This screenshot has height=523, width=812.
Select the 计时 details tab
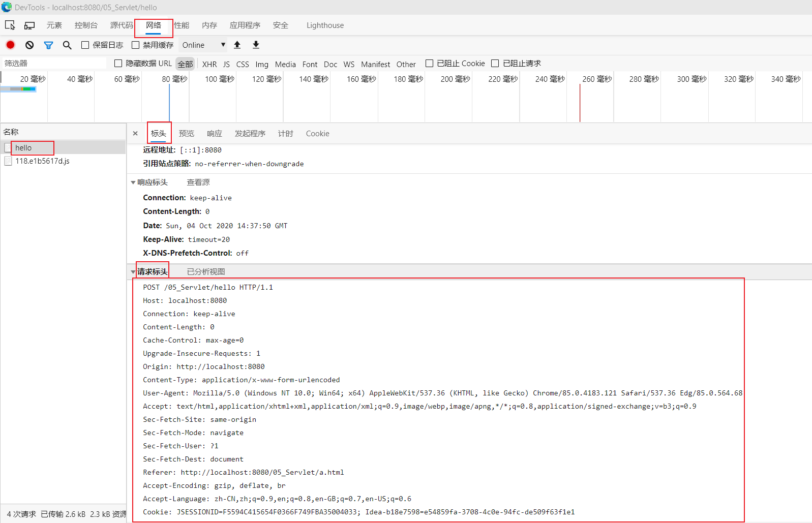coord(286,133)
